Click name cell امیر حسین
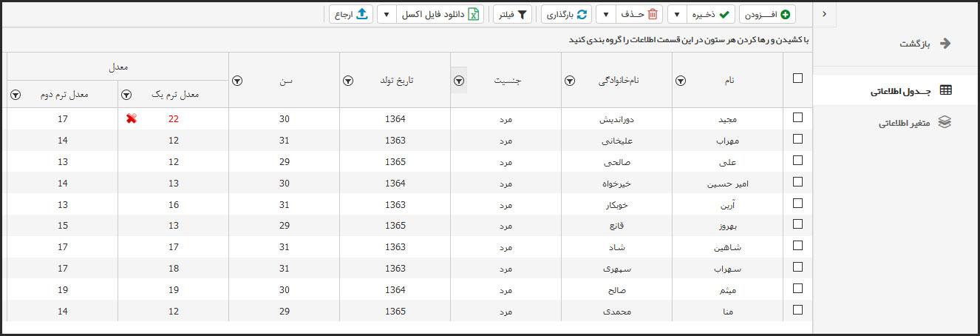This screenshot has width=980, height=336. pos(728,183)
